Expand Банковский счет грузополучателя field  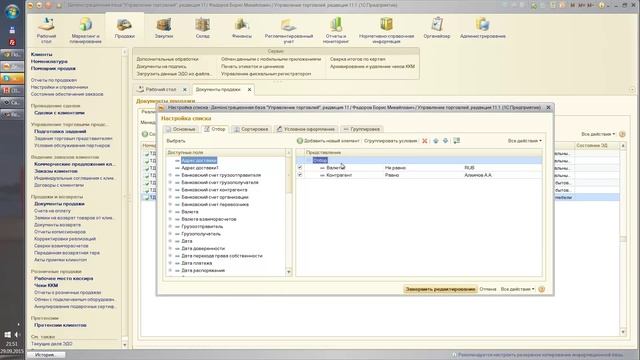tap(170, 182)
